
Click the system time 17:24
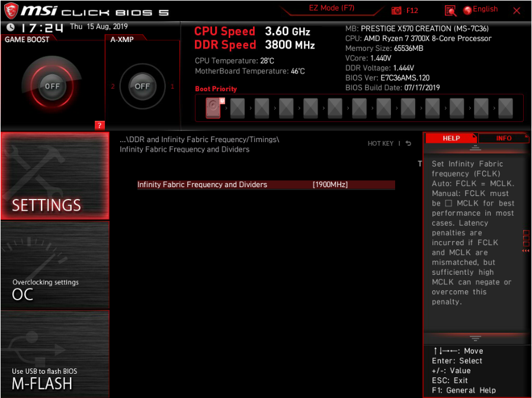(42, 27)
